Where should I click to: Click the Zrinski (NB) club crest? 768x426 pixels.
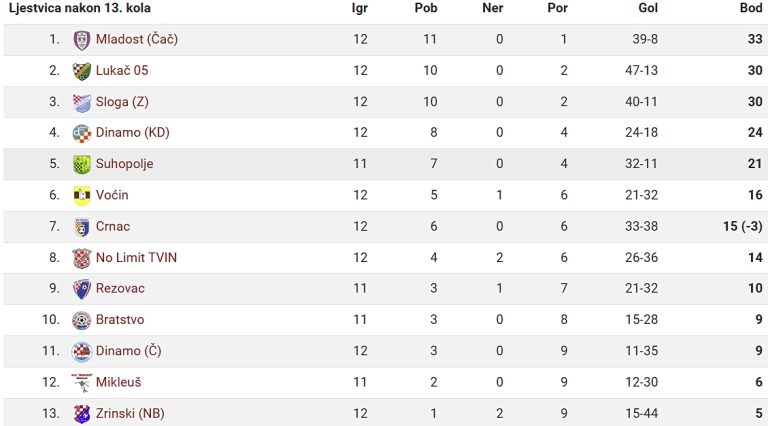[82, 414]
